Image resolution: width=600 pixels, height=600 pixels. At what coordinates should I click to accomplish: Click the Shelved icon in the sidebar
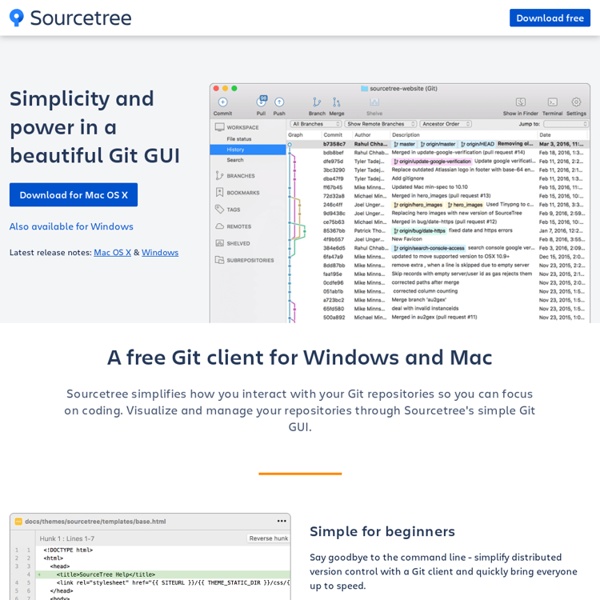219,243
